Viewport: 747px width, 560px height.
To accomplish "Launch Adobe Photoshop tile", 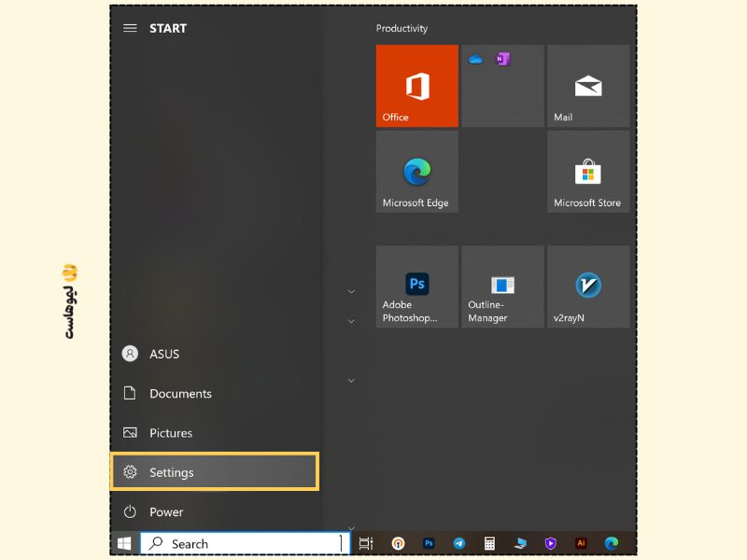I will (x=416, y=287).
